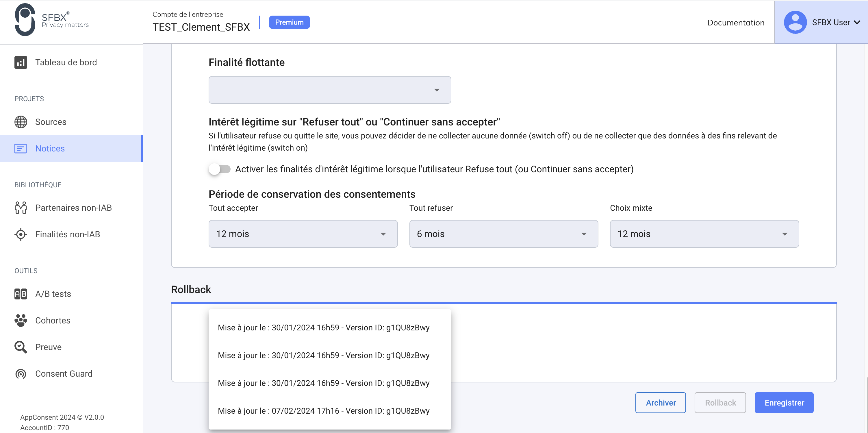The image size is (868, 433).
Task: Click the Cohortes group icon
Action: tap(21, 321)
